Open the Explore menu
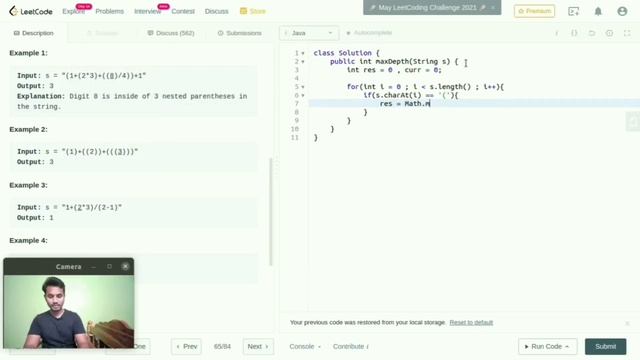 pos(73,11)
